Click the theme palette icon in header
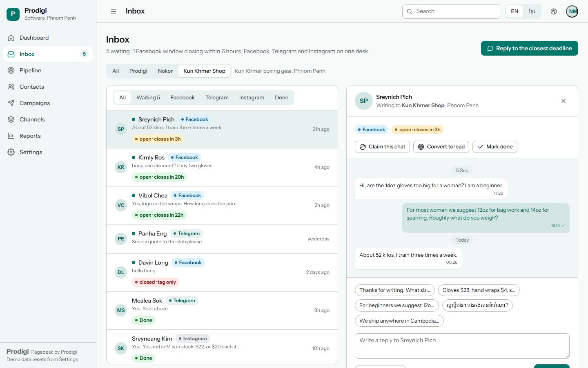Screen dimensions: 588x368 point(554,11)
